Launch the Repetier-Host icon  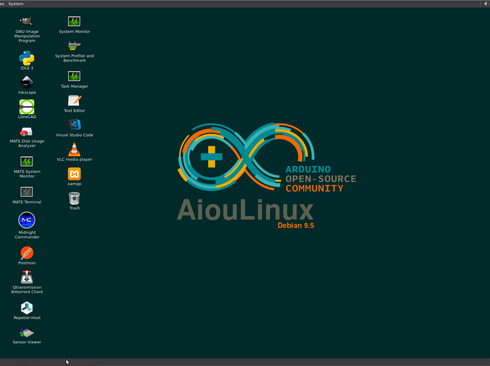pyautogui.click(x=27, y=308)
